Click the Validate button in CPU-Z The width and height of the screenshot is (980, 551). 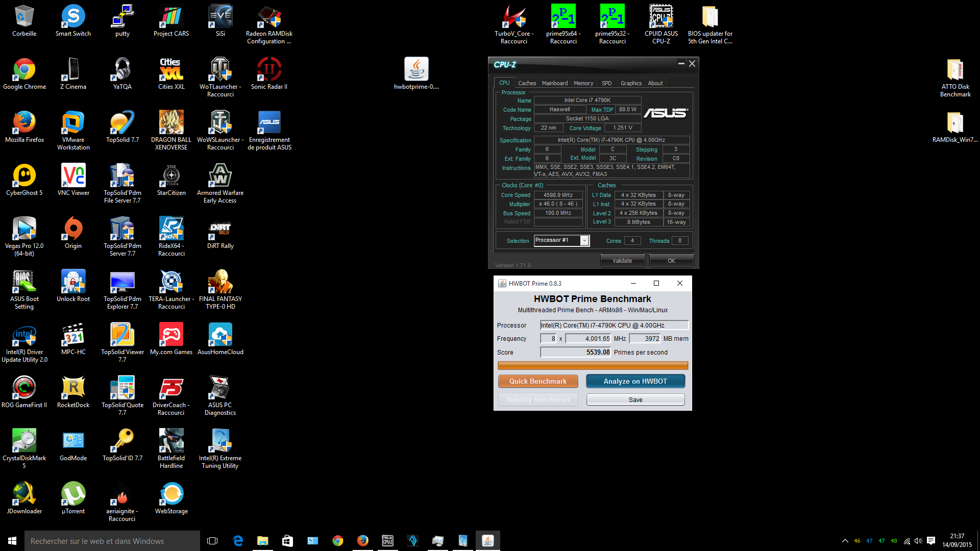pos(622,261)
